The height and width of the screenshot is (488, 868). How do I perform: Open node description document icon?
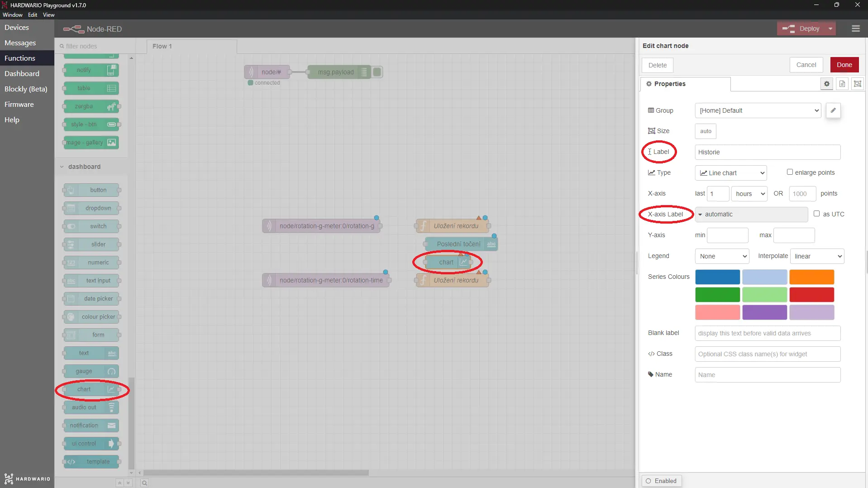point(842,84)
